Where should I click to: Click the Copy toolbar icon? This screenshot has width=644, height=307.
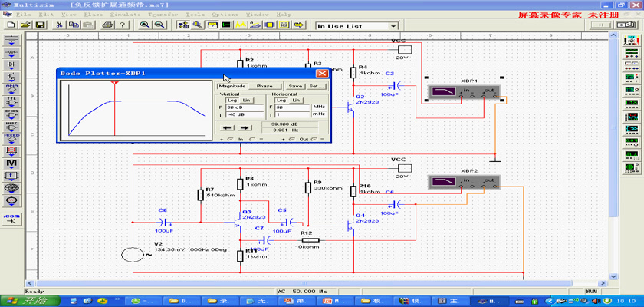point(74,25)
